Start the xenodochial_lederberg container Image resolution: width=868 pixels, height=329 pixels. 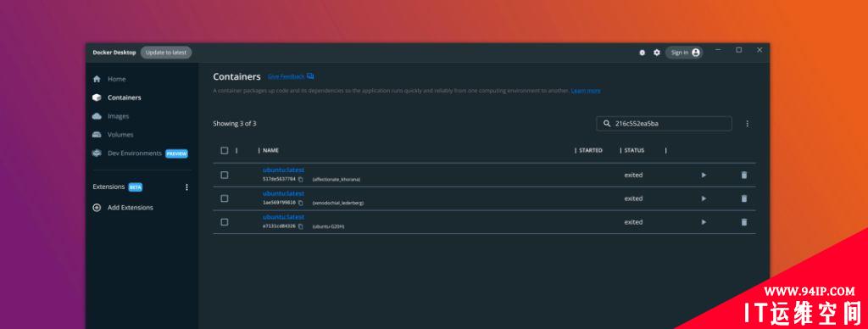tap(704, 198)
